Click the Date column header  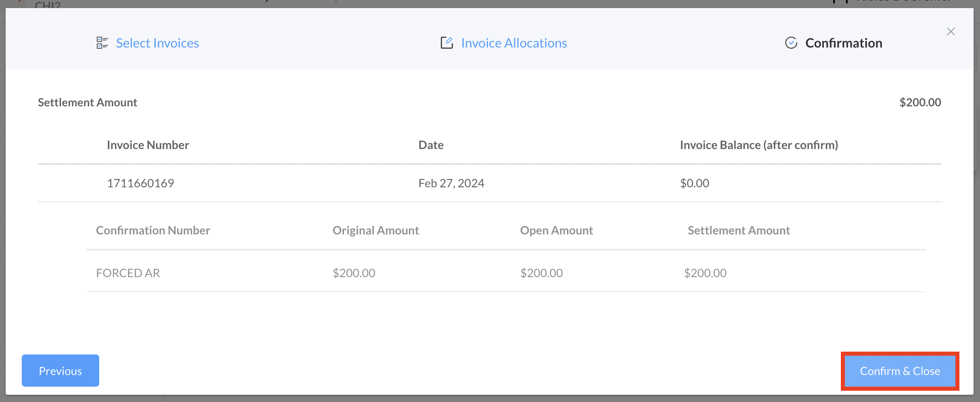point(431,145)
